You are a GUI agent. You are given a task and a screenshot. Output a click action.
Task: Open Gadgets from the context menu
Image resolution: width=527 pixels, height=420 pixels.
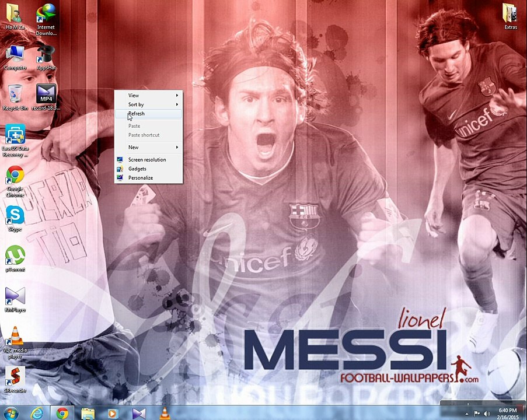click(x=149, y=169)
